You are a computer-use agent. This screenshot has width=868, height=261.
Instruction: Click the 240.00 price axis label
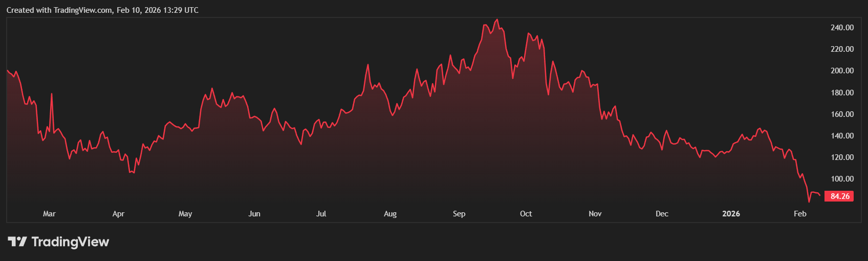842,28
